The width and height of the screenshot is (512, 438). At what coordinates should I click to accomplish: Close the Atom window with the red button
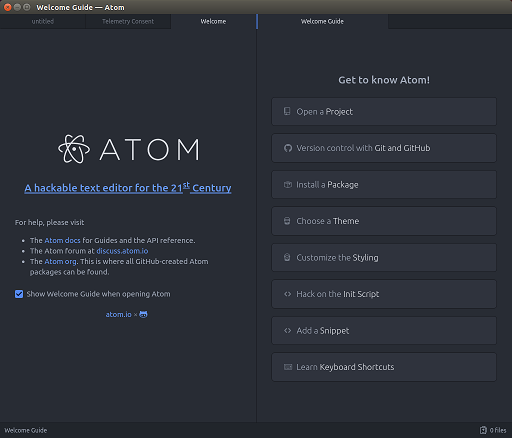7,7
